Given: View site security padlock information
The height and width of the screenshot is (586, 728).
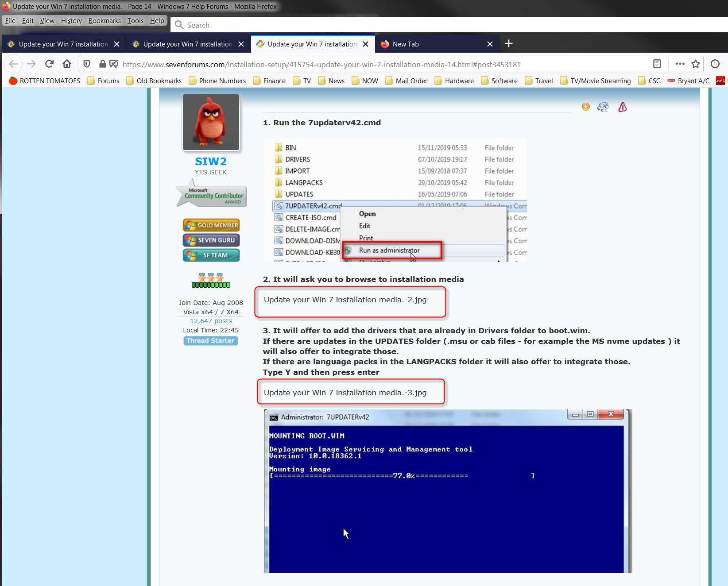Looking at the screenshot, I should tap(102, 64).
